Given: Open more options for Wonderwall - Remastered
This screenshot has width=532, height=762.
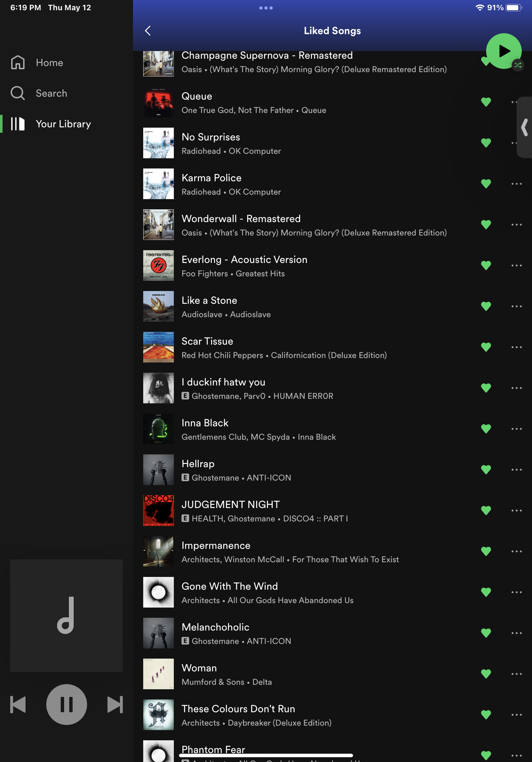Looking at the screenshot, I should pos(516,224).
